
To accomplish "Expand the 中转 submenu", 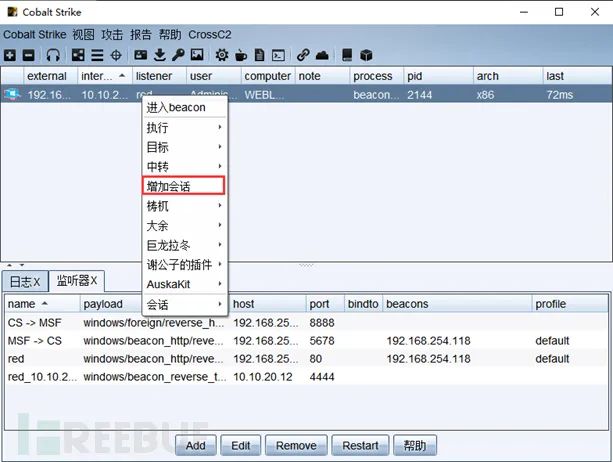I will [184, 167].
